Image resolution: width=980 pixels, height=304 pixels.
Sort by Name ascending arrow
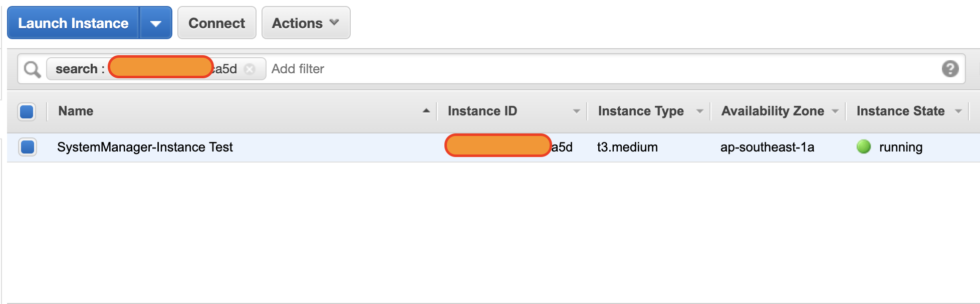(426, 111)
